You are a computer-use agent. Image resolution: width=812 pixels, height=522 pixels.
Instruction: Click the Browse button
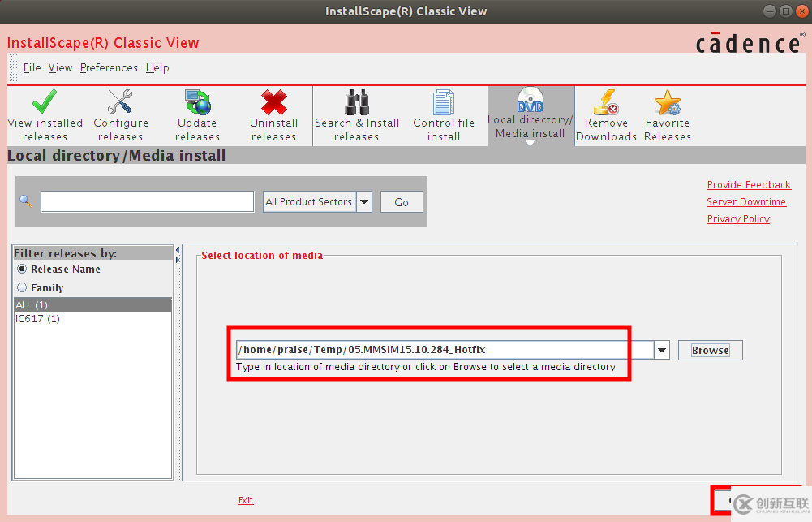pyautogui.click(x=710, y=350)
